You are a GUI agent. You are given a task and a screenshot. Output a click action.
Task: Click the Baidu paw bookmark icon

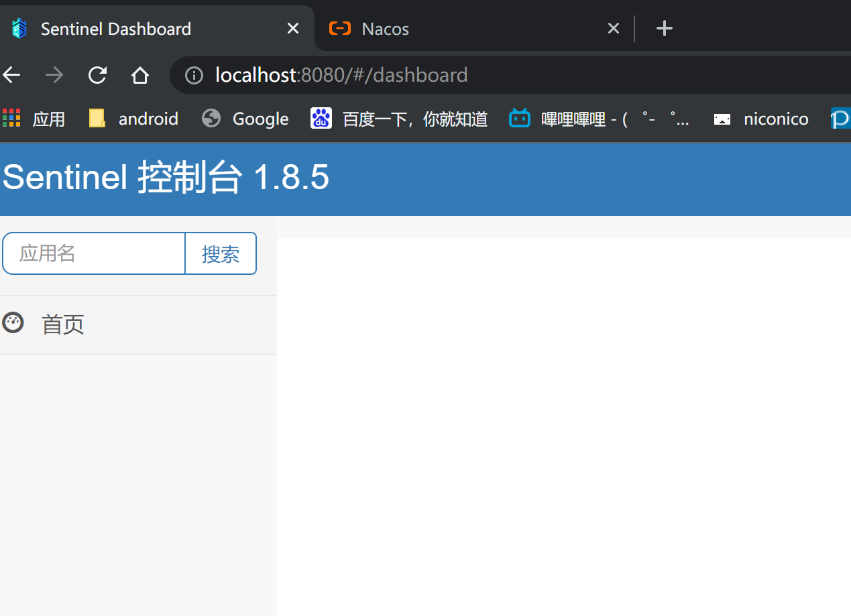321,119
